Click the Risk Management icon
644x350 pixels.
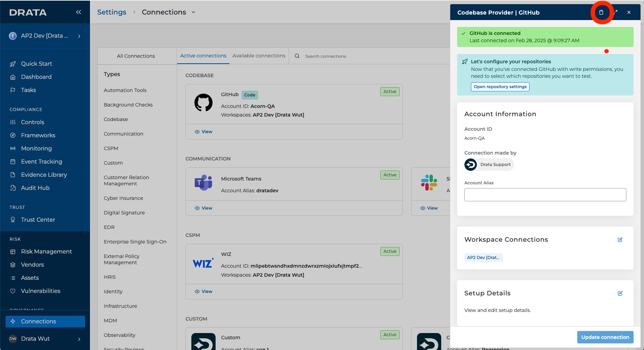coord(13,251)
